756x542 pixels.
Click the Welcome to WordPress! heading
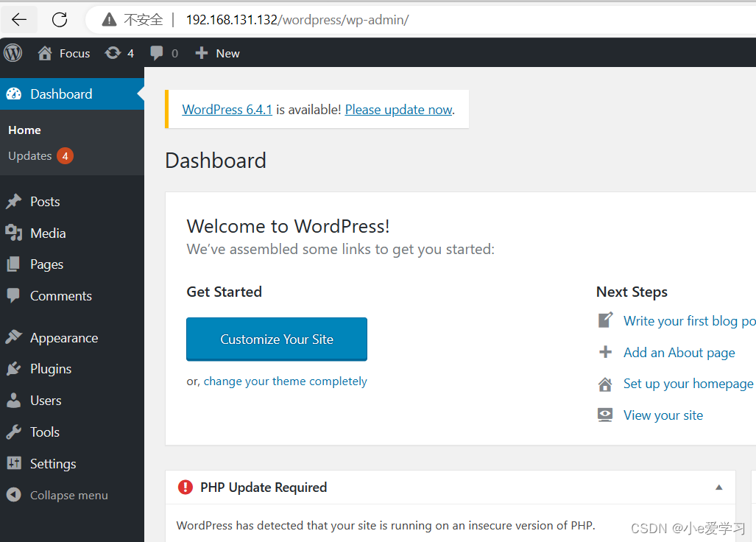click(288, 226)
